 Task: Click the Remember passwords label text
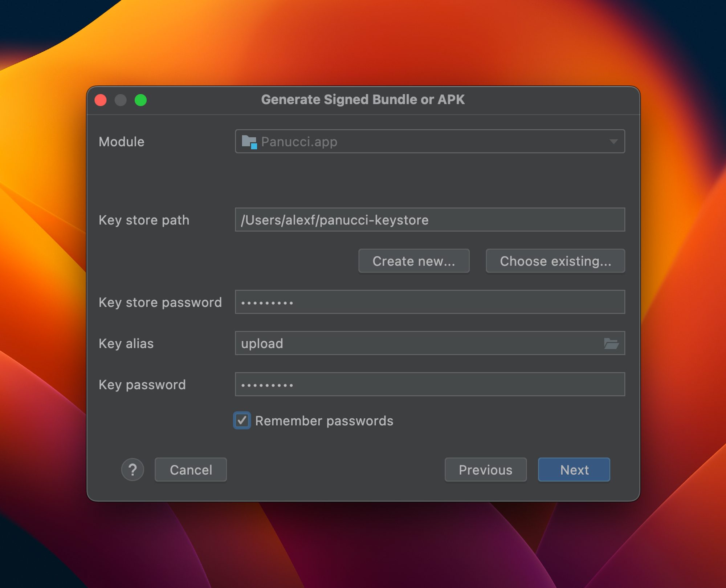[324, 421]
